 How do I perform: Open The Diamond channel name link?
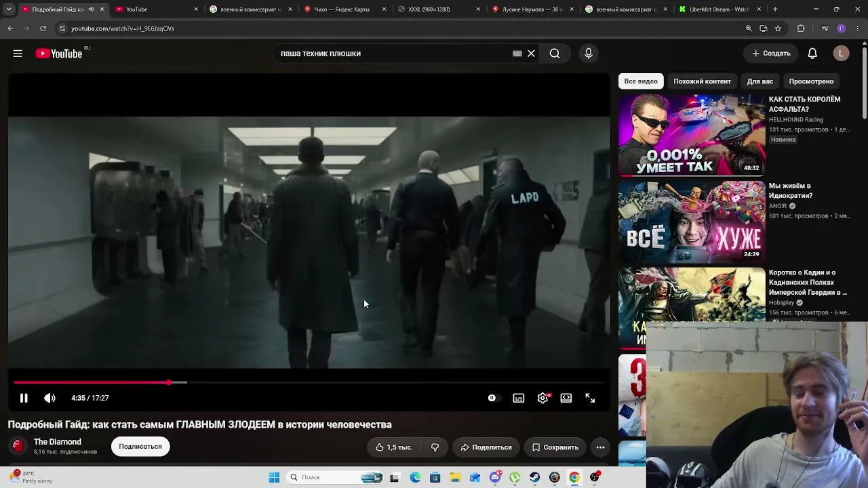(x=58, y=442)
